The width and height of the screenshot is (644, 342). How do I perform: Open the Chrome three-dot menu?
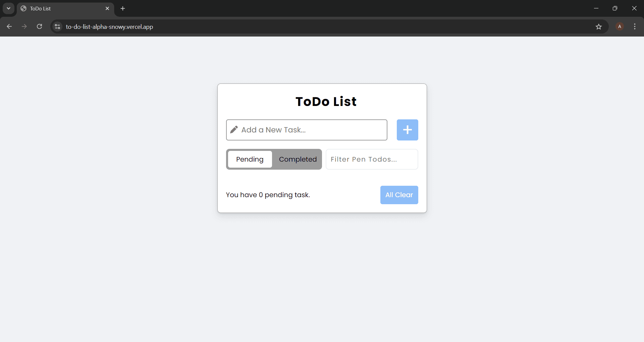(635, 26)
